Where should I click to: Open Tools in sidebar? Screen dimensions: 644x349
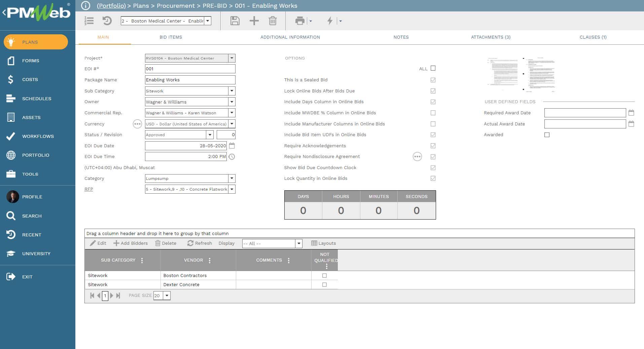pyautogui.click(x=30, y=174)
